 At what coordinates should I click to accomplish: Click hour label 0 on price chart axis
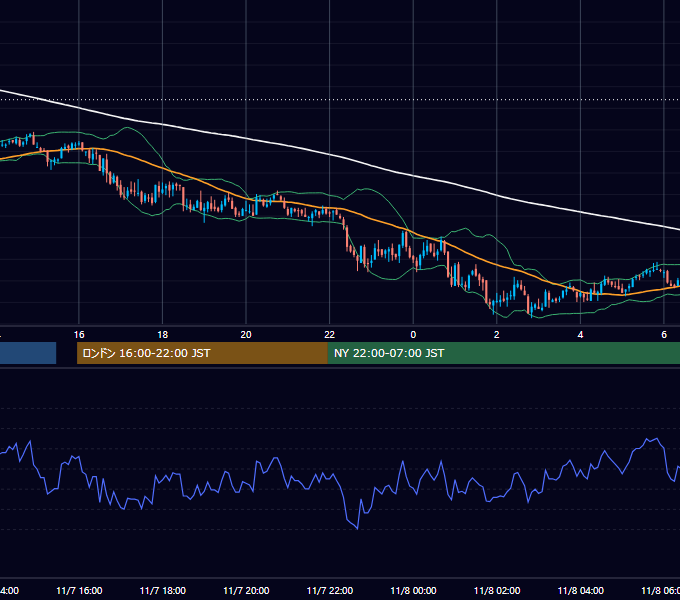pyautogui.click(x=413, y=335)
